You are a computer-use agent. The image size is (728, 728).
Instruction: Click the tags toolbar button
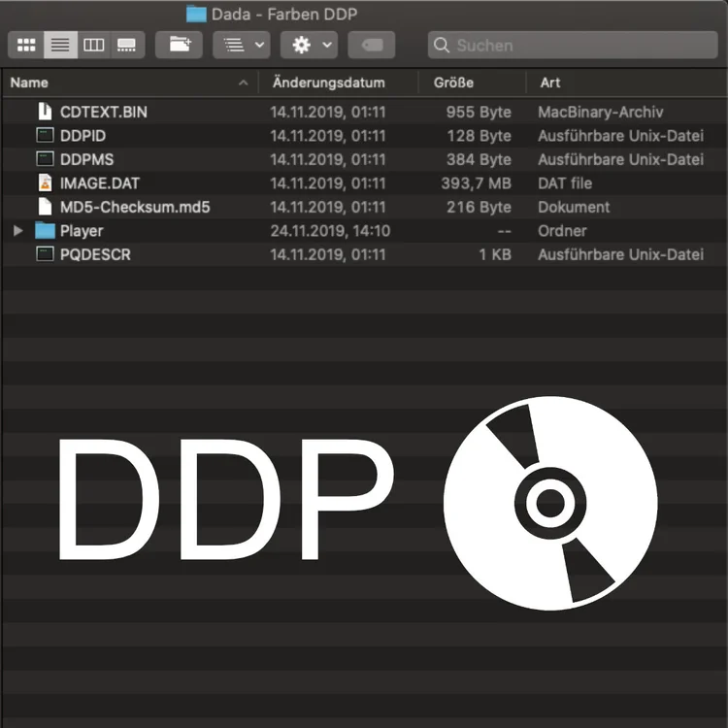[372, 45]
